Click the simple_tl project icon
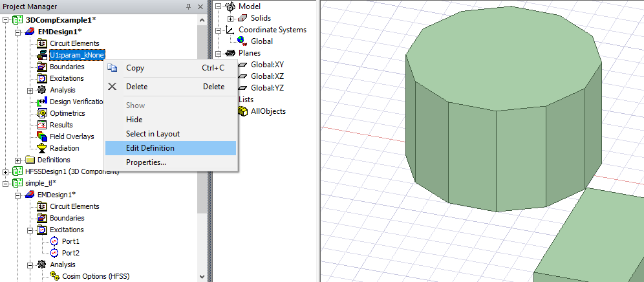 click(x=17, y=182)
